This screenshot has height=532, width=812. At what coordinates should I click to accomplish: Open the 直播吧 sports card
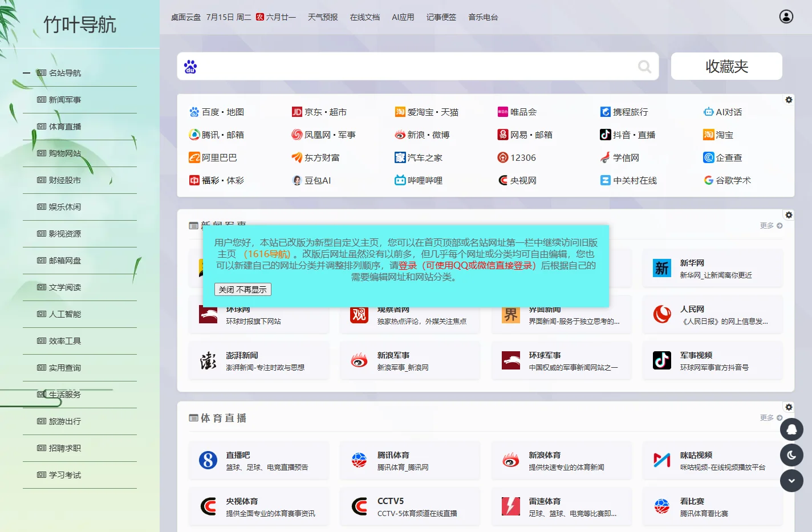point(259,461)
